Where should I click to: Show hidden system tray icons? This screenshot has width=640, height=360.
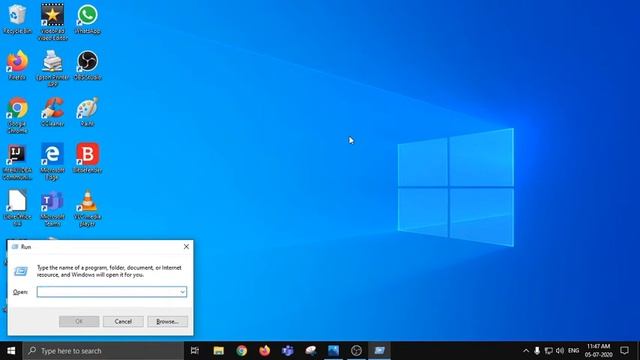point(526,351)
